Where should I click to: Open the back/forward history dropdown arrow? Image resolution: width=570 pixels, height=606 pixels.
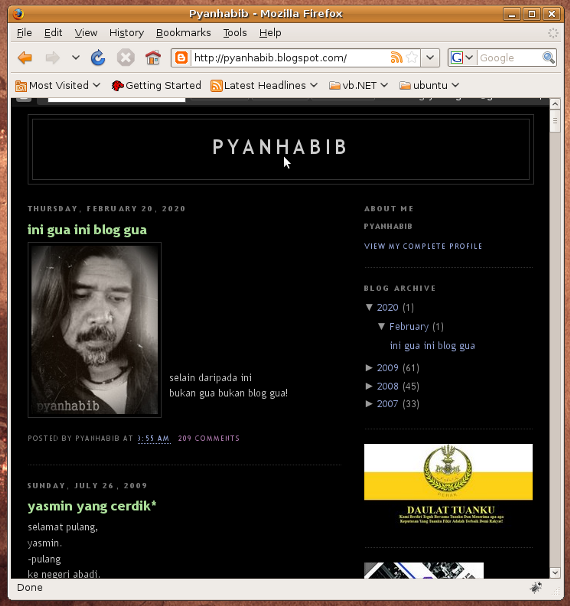pyautogui.click(x=76, y=58)
